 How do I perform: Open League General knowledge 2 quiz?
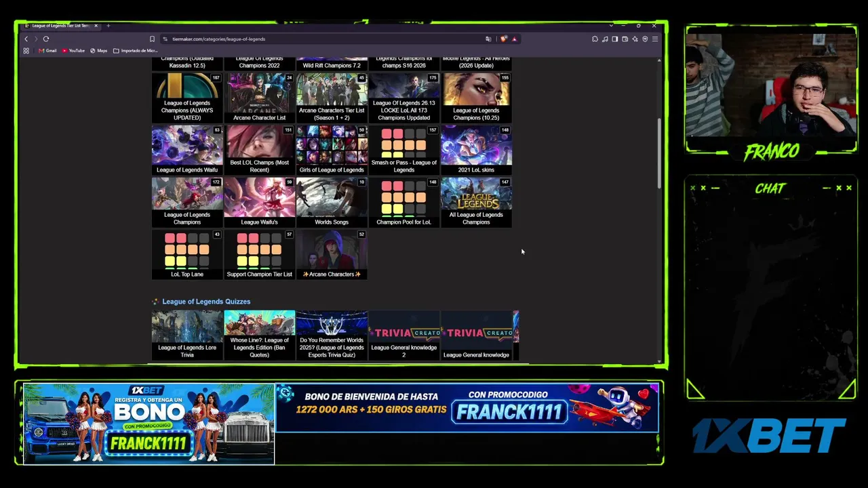404,335
